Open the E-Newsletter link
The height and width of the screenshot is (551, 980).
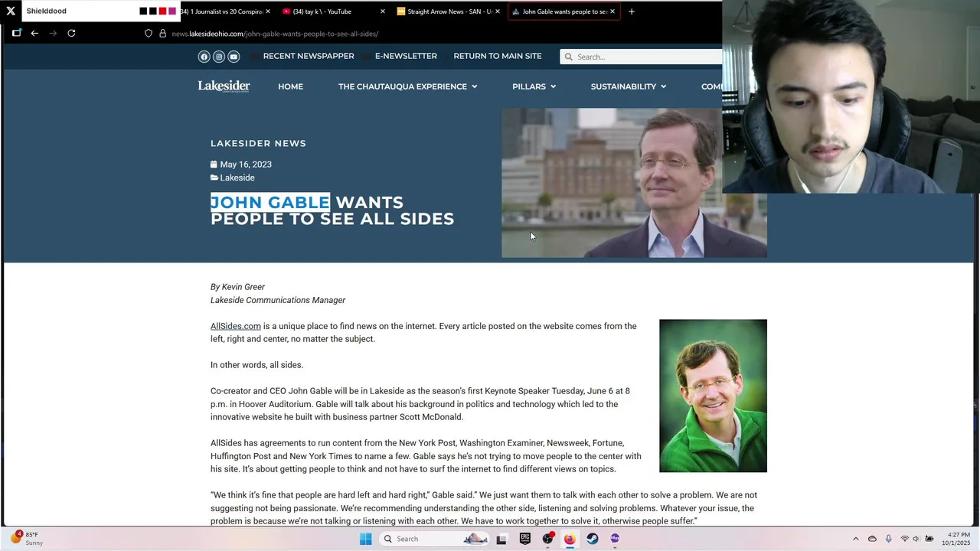(406, 56)
